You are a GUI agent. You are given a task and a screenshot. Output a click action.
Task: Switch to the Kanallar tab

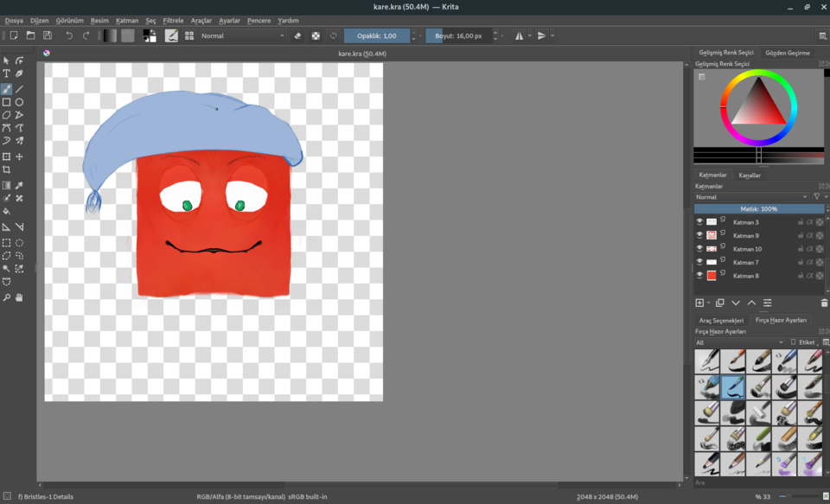pyautogui.click(x=749, y=175)
